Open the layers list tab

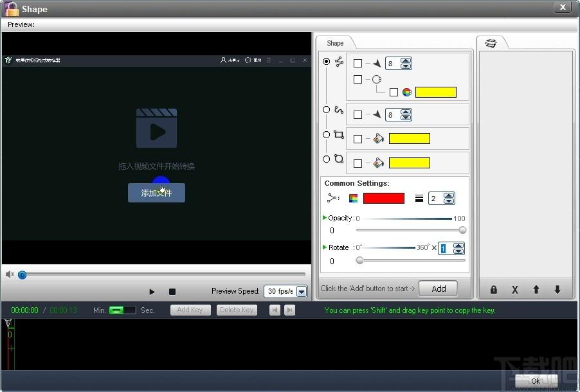coord(491,43)
